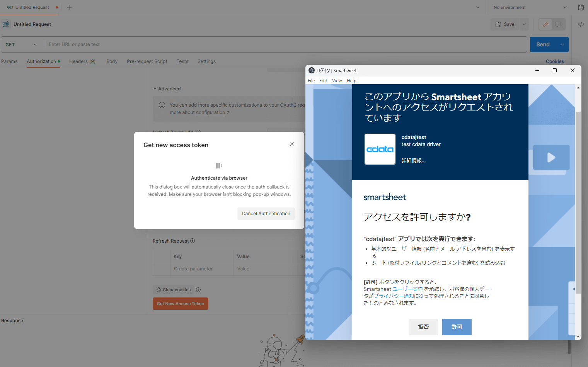Click the new tab plus icon
Viewport: 588px width, 367px height.
click(69, 7)
